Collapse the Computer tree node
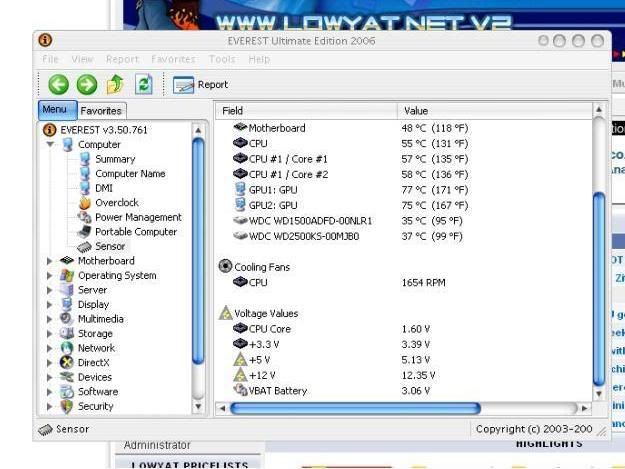The width and height of the screenshot is (625, 469). (x=50, y=145)
